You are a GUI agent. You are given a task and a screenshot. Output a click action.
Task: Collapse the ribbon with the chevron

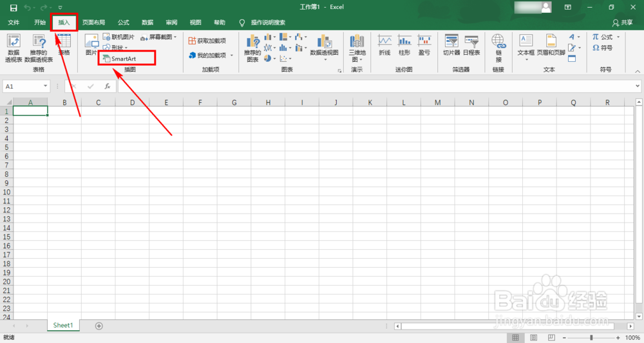point(638,71)
